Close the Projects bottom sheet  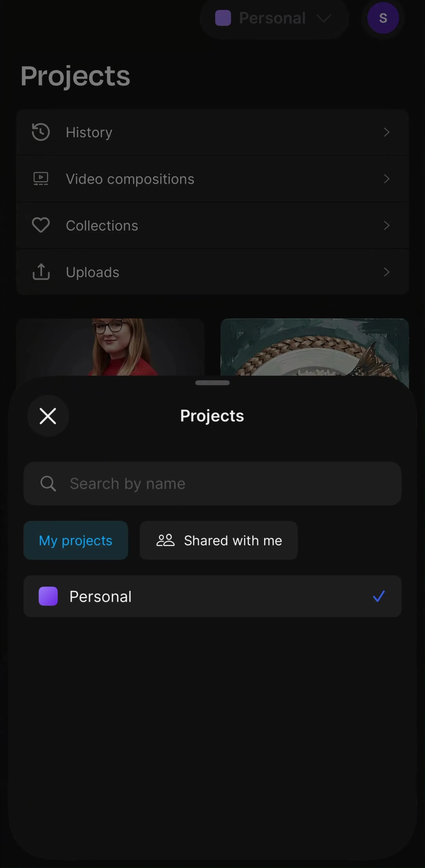48,416
